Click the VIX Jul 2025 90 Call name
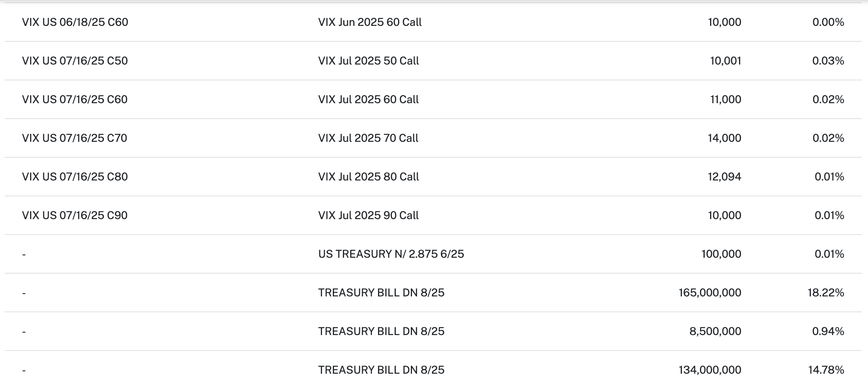This screenshot has width=868, height=388. [368, 215]
